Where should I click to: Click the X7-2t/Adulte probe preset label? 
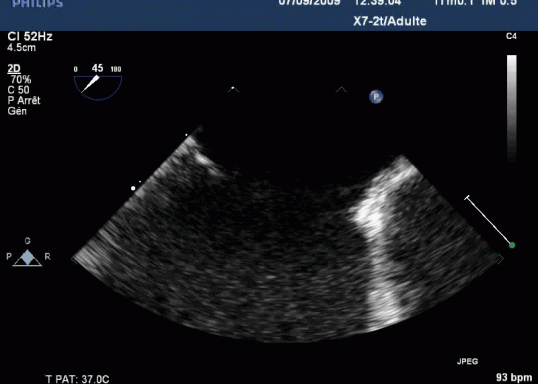coord(390,21)
